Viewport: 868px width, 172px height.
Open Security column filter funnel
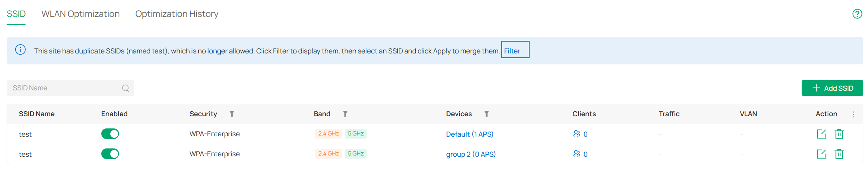pyautogui.click(x=232, y=114)
